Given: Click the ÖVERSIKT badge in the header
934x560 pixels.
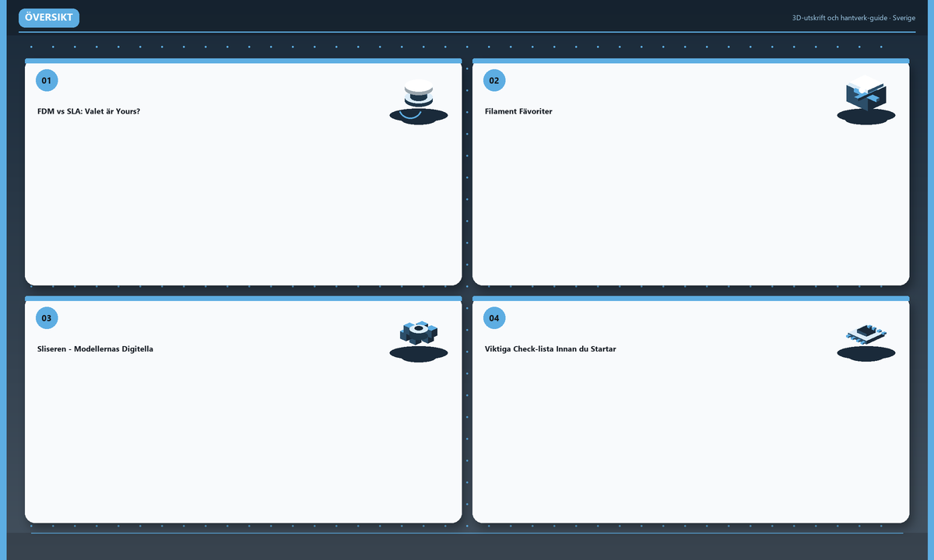Looking at the screenshot, I should click(49, 18).
